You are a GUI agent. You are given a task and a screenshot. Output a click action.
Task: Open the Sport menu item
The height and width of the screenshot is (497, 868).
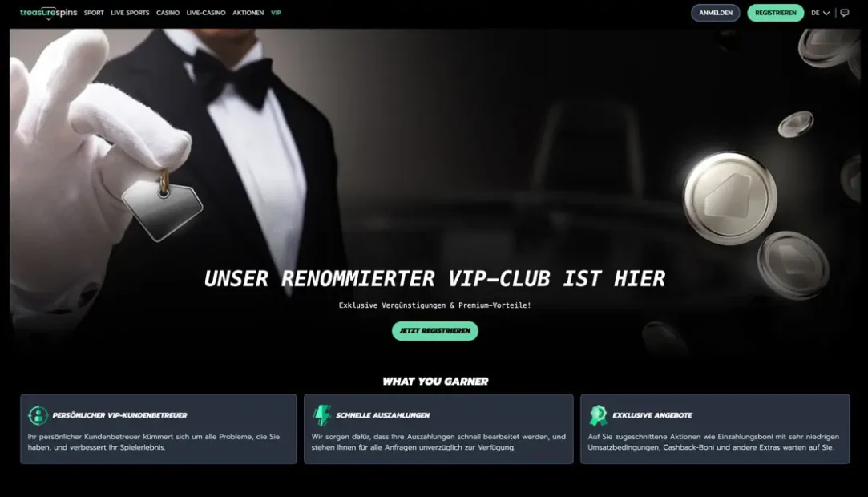pyautogui.click(x=94, y=13)
